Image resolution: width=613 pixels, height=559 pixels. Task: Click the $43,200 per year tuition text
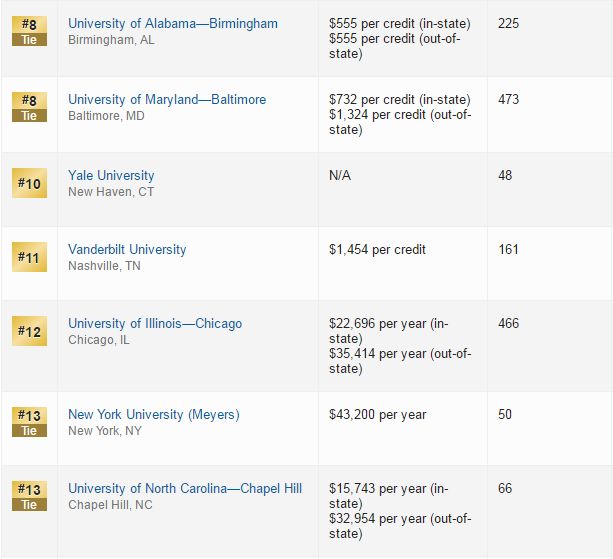[x=378, y=414]
